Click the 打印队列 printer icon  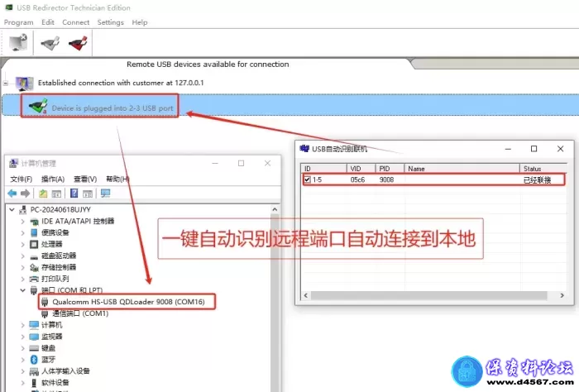coord(34,279)
